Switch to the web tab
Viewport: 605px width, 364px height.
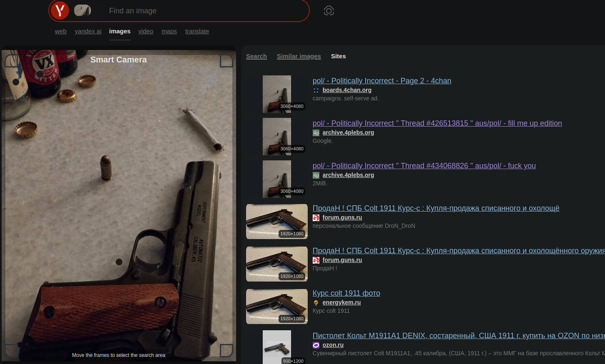click(61, 31)
